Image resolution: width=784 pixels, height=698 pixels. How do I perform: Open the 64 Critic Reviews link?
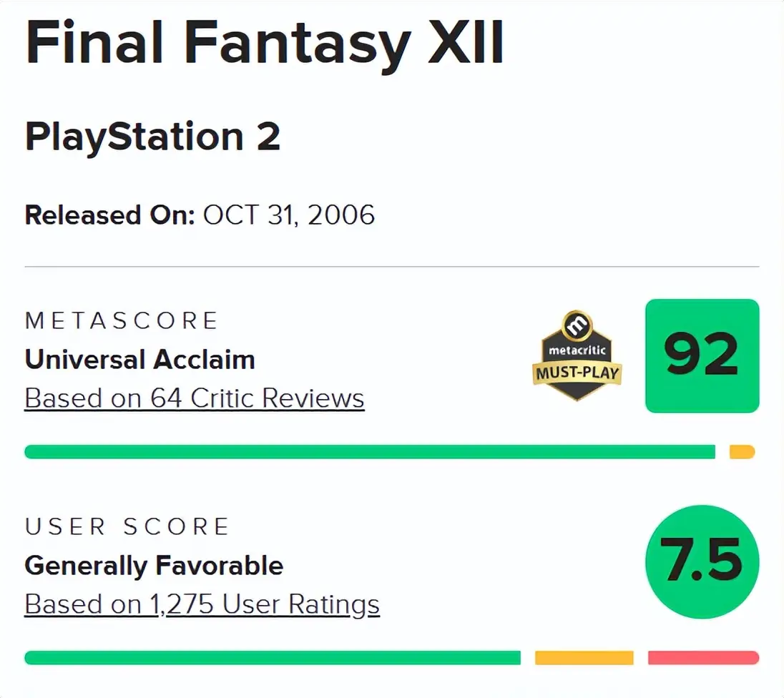[x=195, y=398]
